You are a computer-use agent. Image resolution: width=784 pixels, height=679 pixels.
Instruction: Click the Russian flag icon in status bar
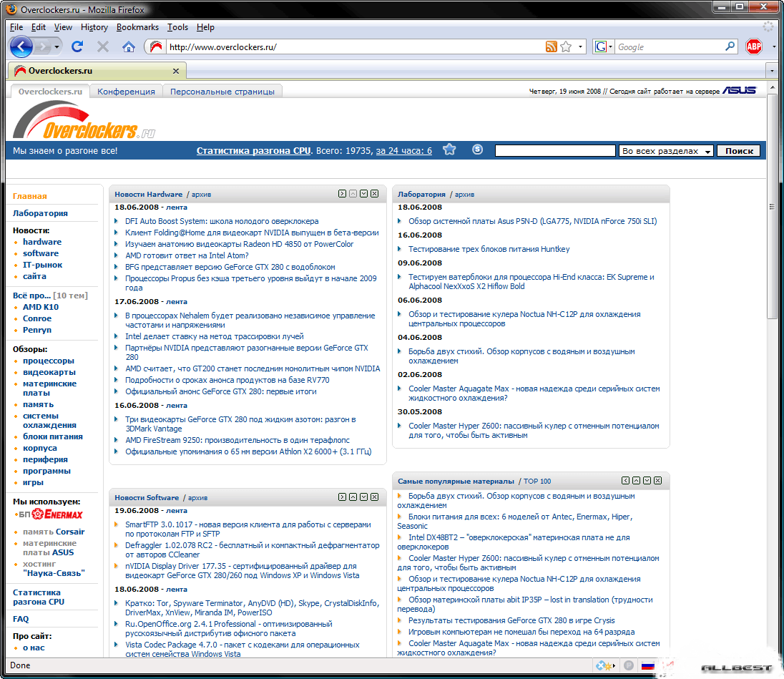tap(648, 665)
